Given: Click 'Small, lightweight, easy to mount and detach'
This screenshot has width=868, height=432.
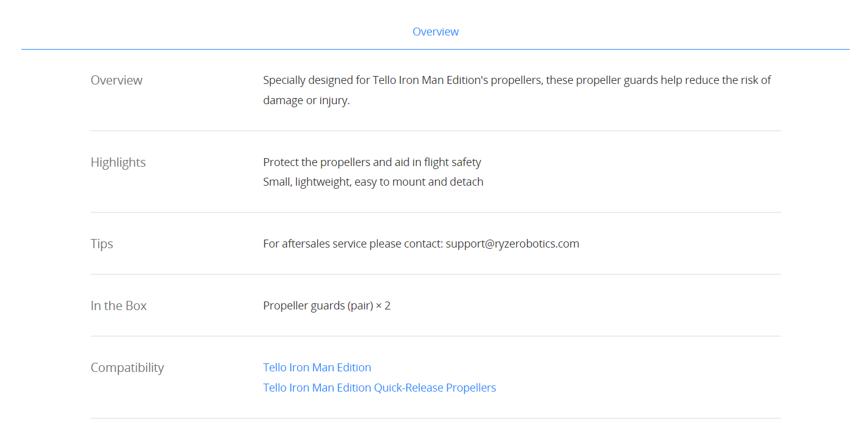Looking at the screenshot, I should (373, 182).
